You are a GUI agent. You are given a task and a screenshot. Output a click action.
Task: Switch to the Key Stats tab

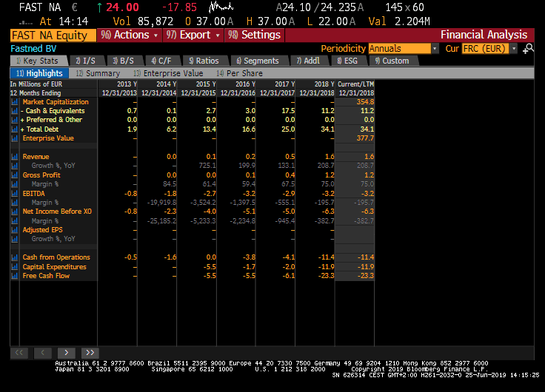(x=39, y=61)
